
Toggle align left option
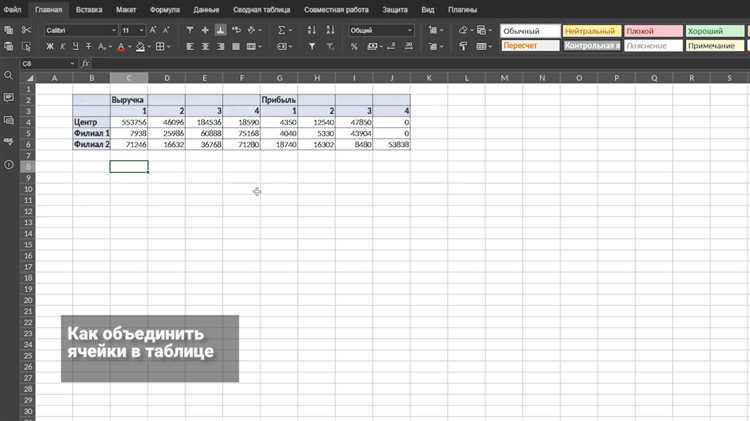coord(190,46)
